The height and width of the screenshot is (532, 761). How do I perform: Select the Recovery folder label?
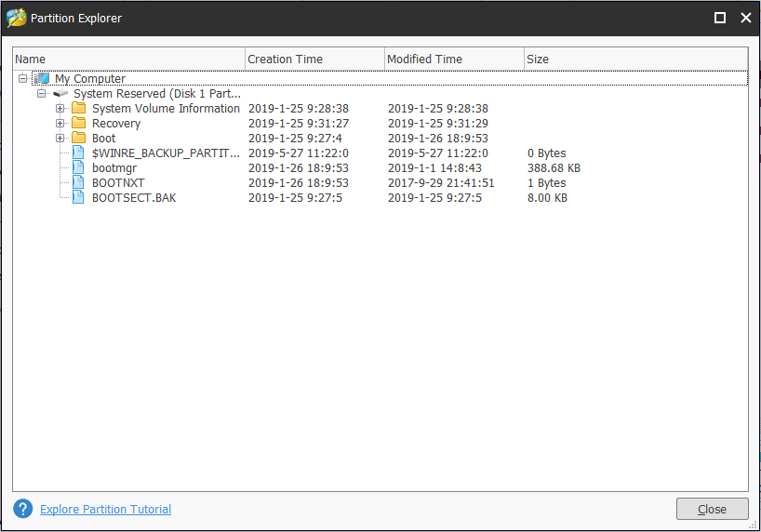click(x=116, y=124)
